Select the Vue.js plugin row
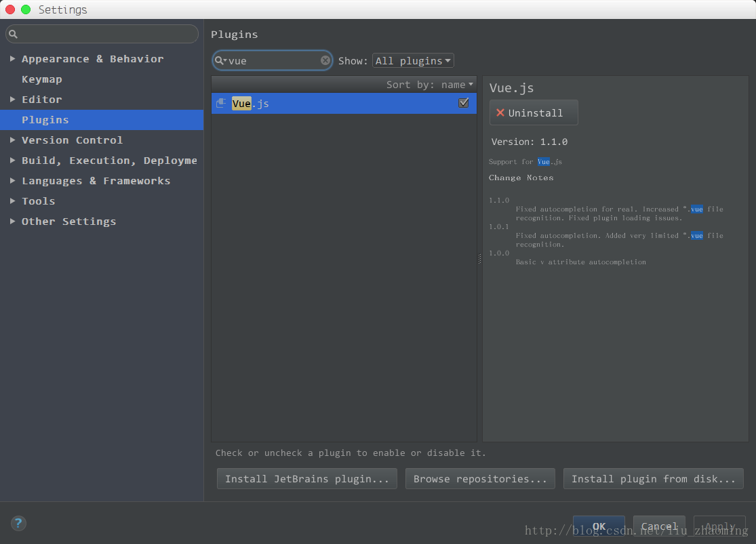756x544 pixels. coord(344,103)
